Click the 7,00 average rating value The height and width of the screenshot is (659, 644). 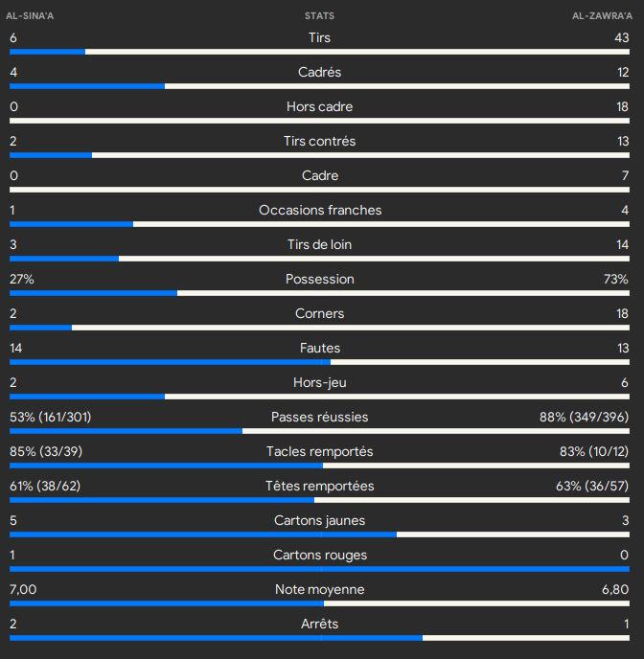tap(23, 589)
